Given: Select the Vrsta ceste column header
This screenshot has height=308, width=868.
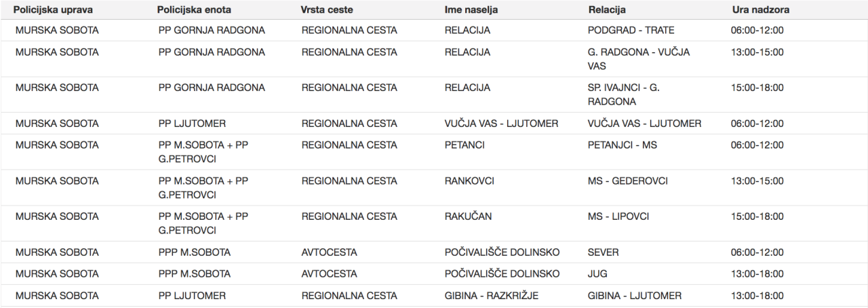Looking at the screenshot, I should tap(327, 10).
